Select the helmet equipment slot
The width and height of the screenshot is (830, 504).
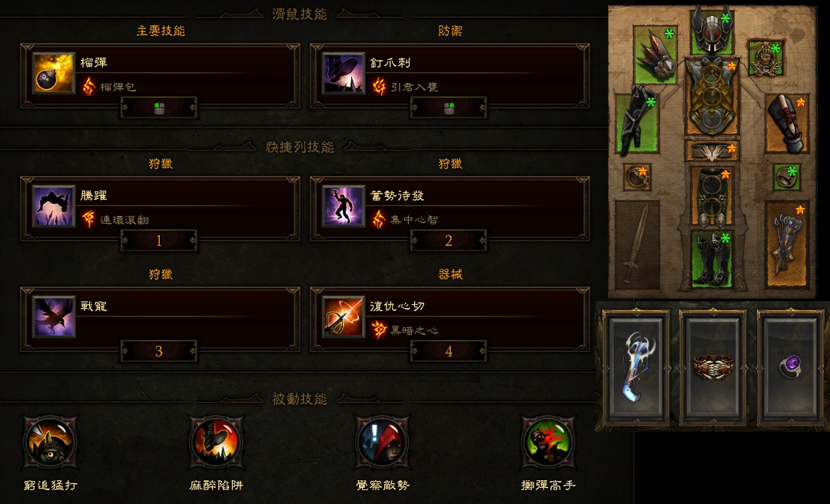(712, 31)
